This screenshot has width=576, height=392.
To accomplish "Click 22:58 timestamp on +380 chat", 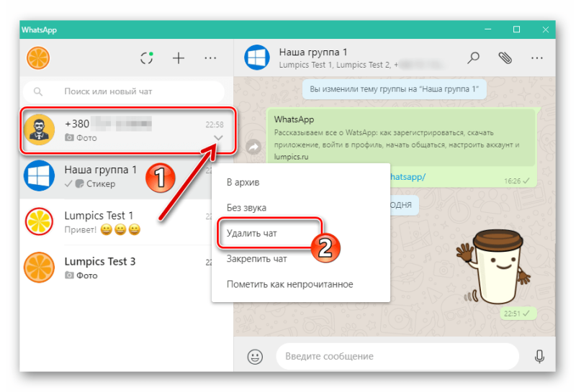I will coord(215,125).
